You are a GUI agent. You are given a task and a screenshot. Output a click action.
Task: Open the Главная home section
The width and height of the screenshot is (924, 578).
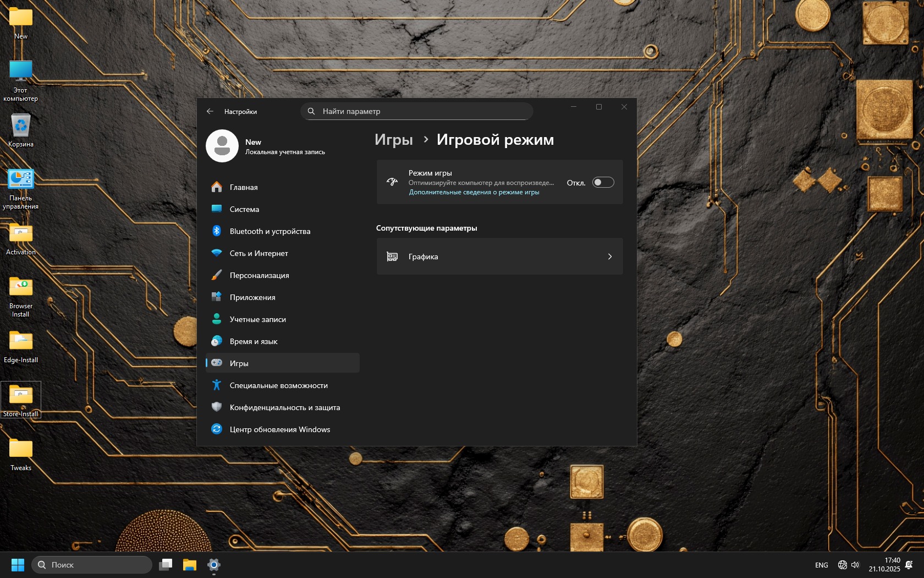pos(244,187)
